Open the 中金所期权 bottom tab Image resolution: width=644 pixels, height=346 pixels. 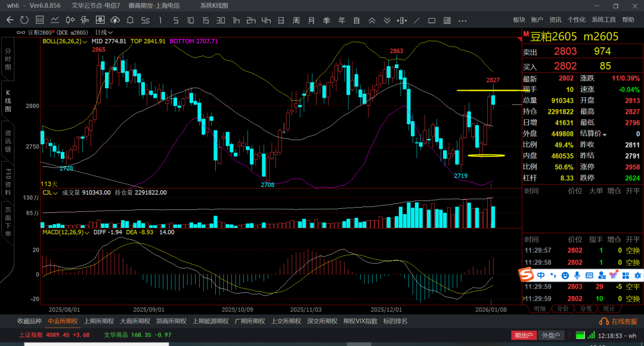(63, 321)
